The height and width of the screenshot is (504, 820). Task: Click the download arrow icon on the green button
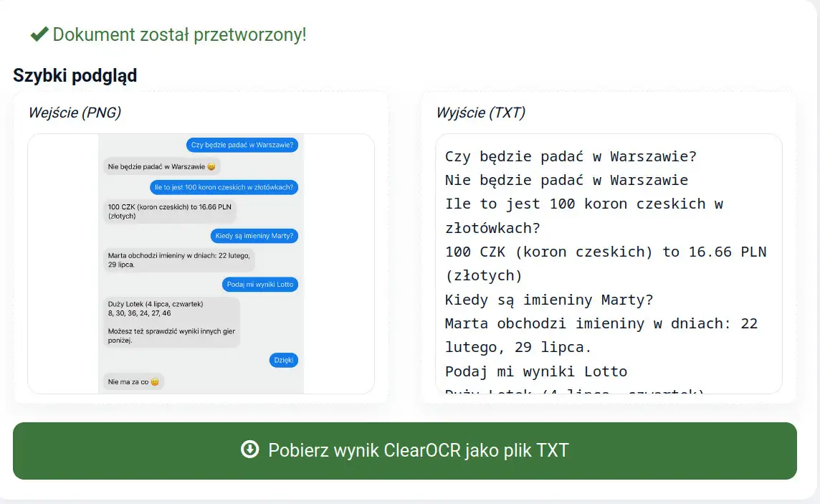(x=249, y=451)
